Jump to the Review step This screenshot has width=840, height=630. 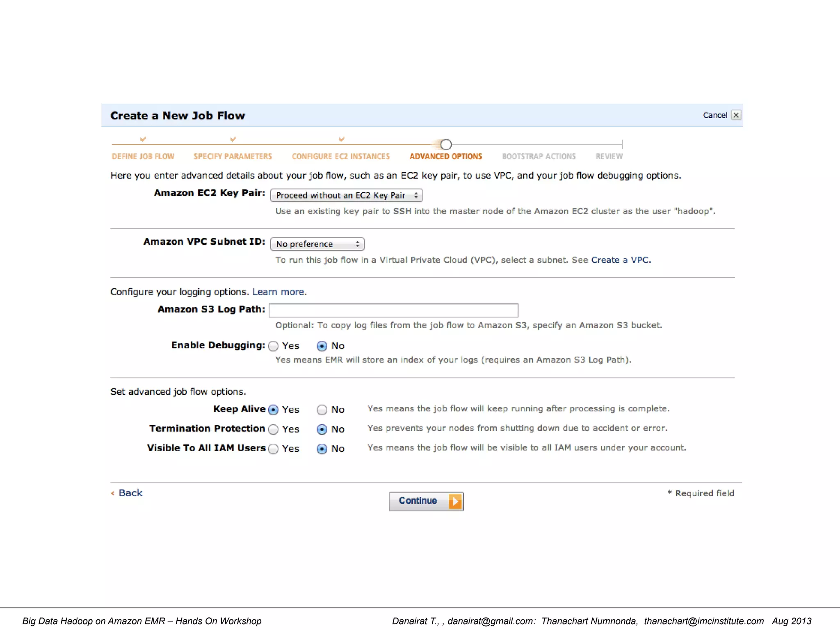pos(609,157)
